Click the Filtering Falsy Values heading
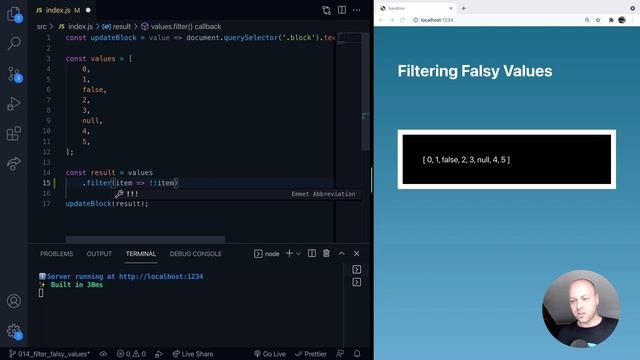640x360 pixels. [x=475, y=71]
